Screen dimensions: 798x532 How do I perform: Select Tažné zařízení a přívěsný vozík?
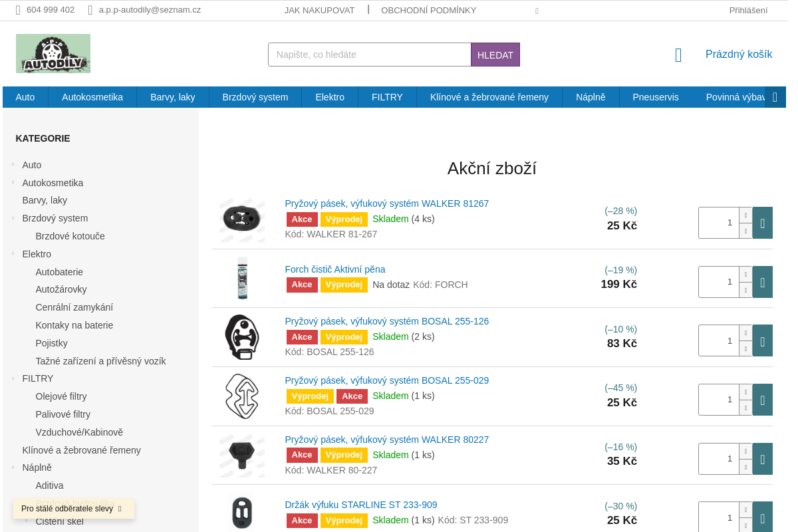pyautogui.click(x=100, y=361)
